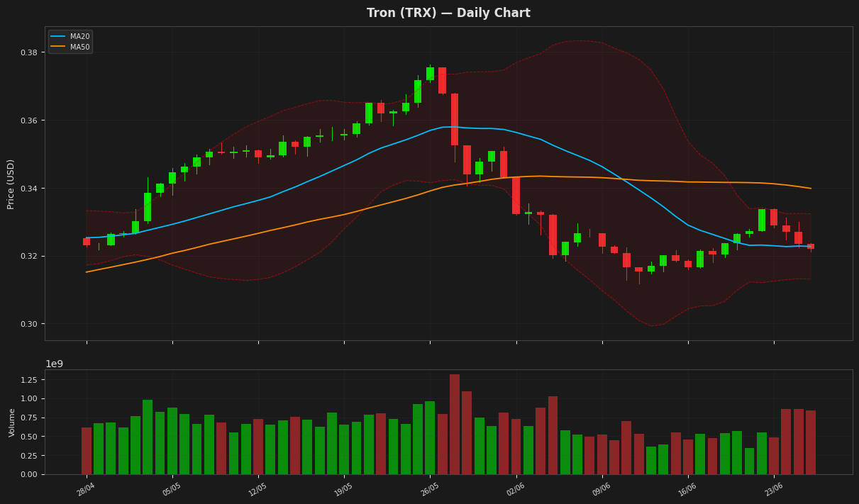This screenshot has width=859, height=504.
Task: Click the 0.34 price tick label
Action: [x=30, y=189]
